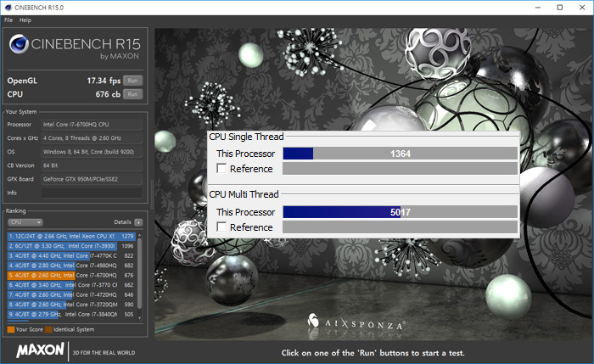Select ranking row Core i7-3840QM 505
This screenshot has height=364, width=594.
coord(71,315)
